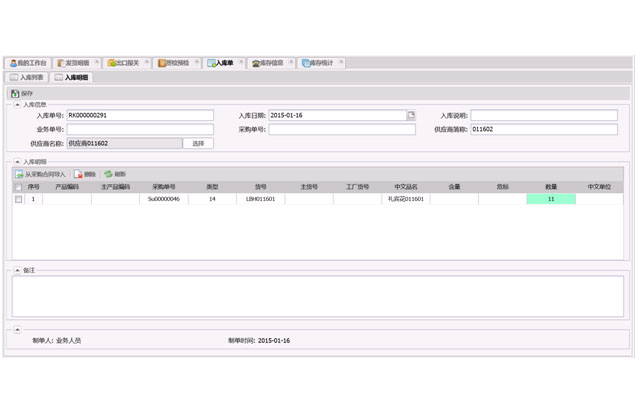Viewport: 637px width, 413px height.
Task: Click the 业务单号 input field
Action: pos(139,129)
